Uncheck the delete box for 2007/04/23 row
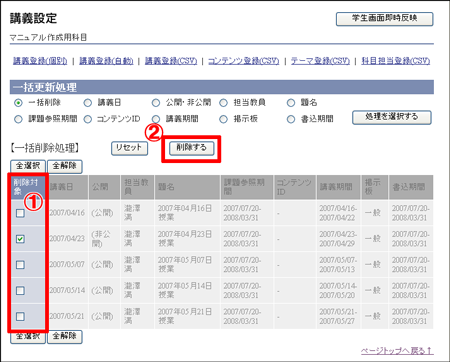Image resolution: width=450 pixels, height=362 pixels. [20, 239]
